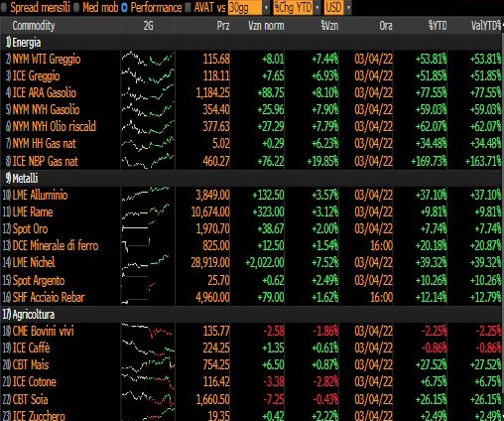Click the CBT Soia sparkline chart

point(148,399)
